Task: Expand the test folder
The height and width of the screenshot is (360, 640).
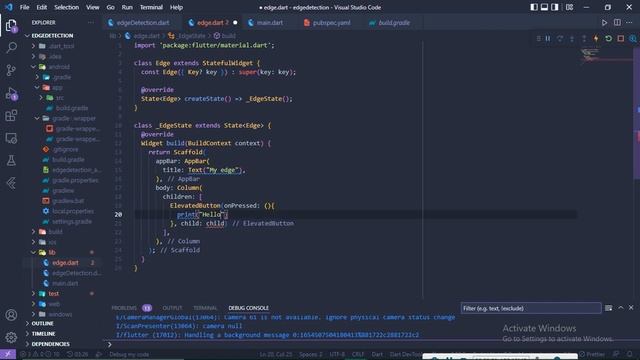Action: [53, 293]
